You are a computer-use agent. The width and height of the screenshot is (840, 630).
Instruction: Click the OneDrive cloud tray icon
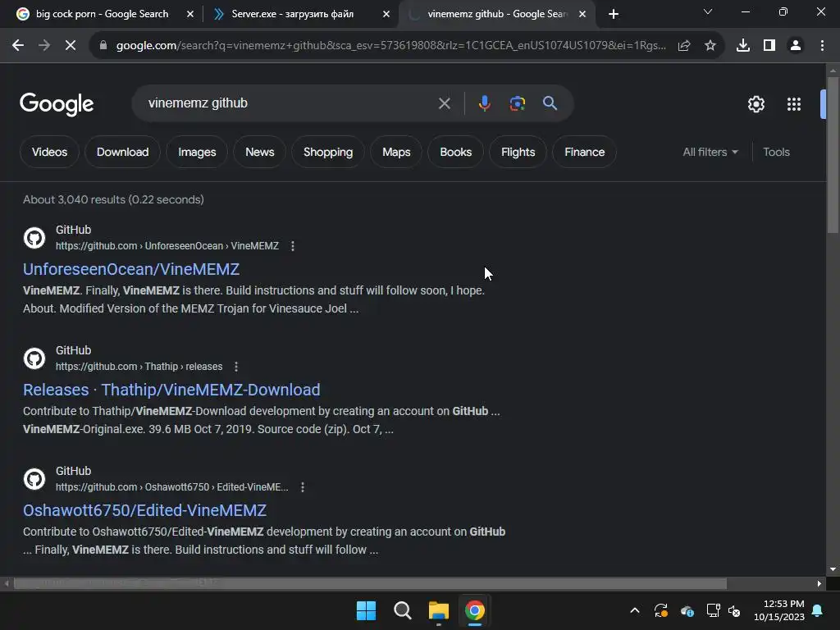pos(687,610)
